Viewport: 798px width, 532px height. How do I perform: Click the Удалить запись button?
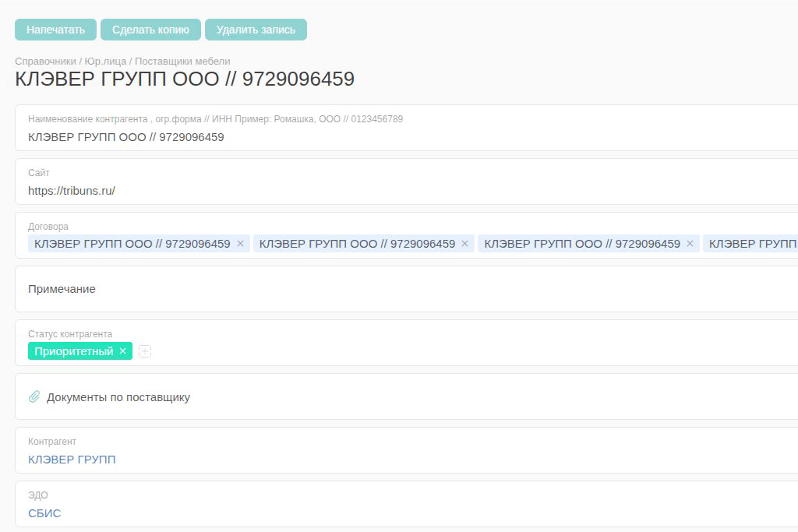(256, 30)
